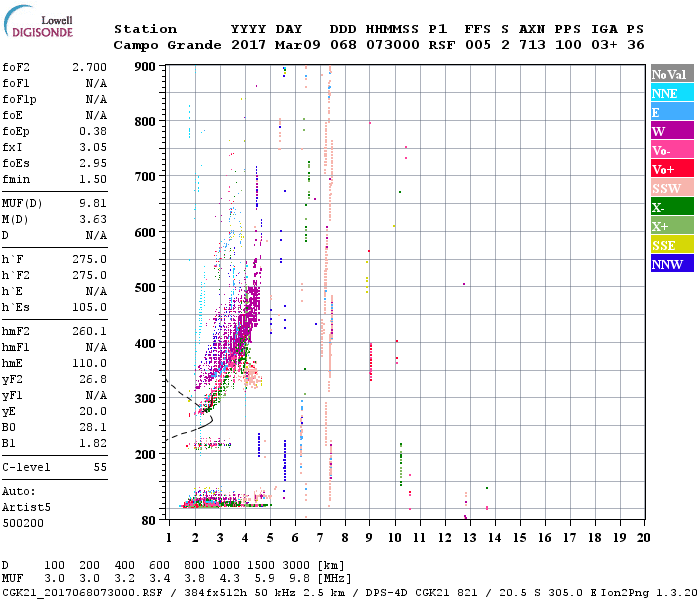Image resolution: width=700 pixels, height=600 pixels.
Task: Click the 5 MHz frequency axis label
Action: pyautogui.click(x=270, y=538)
